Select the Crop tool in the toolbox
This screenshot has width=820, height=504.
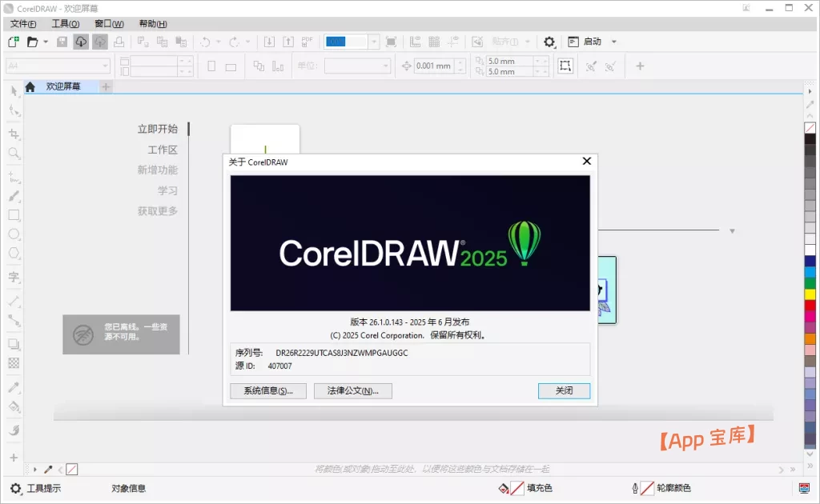(x=14, y=134)
